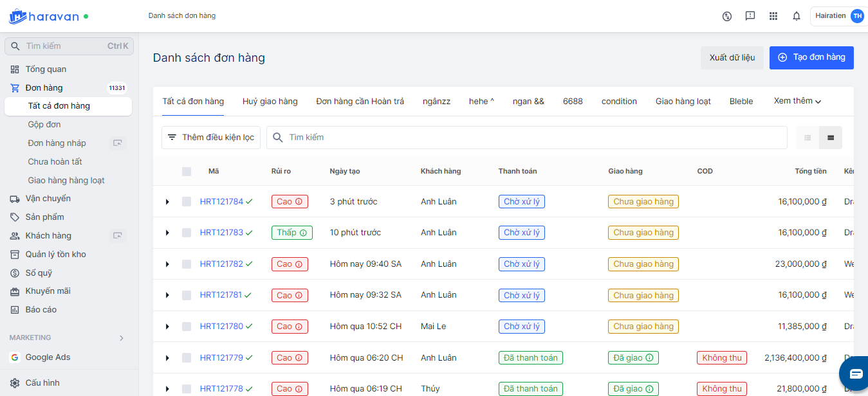Screen dimensions: 868x396
Task: Click the notification bell icon
Action: pos(797,16)
